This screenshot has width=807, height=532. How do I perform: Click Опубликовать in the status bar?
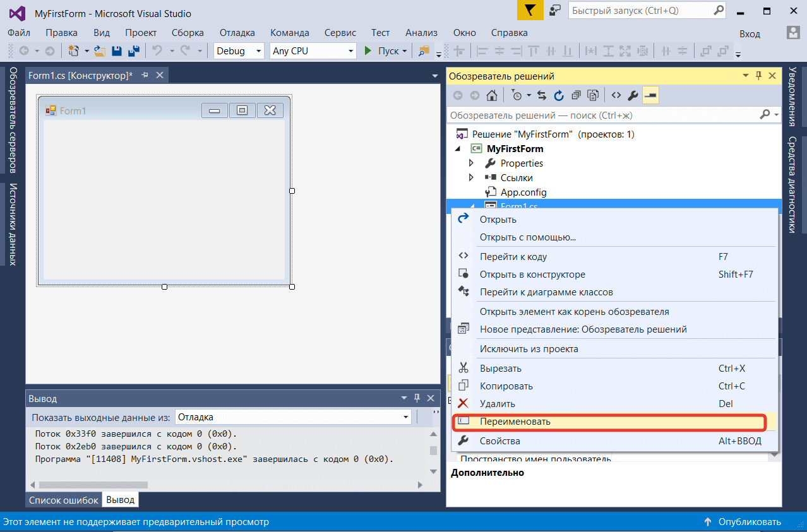tap(743, 522)
